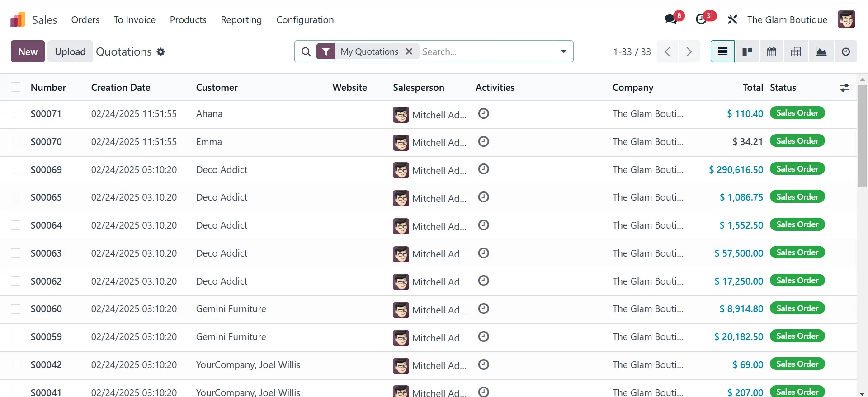Open the To Invoice menu
This screenshot has width=868, height=397.
135,20
